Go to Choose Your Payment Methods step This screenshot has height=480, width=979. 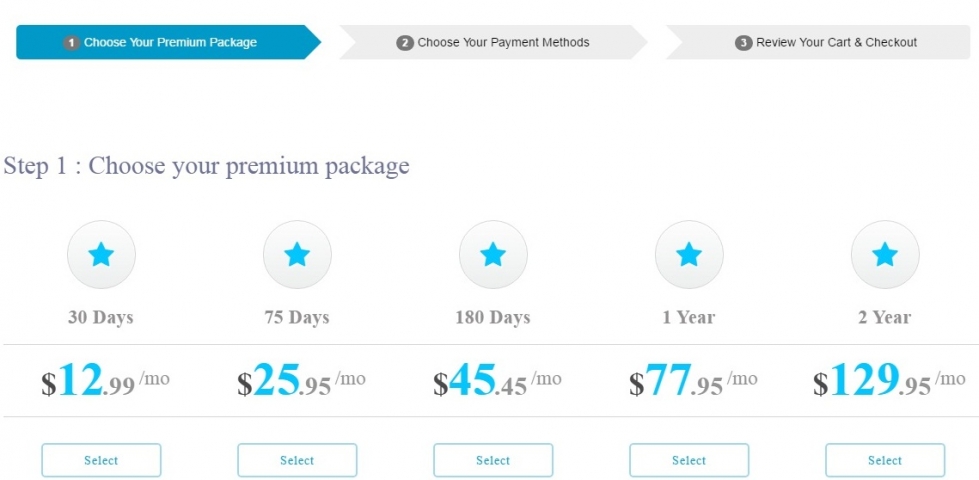point(493,42)
